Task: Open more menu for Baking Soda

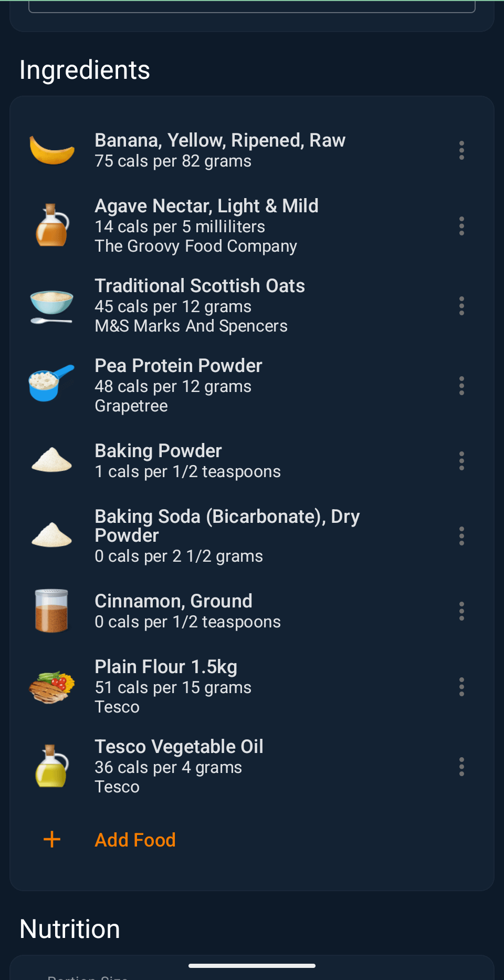Action: 461,536
